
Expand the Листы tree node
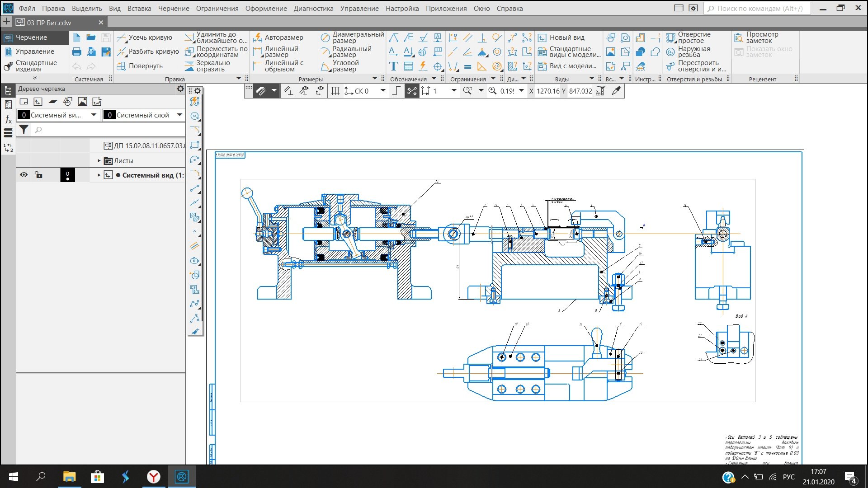99,160
